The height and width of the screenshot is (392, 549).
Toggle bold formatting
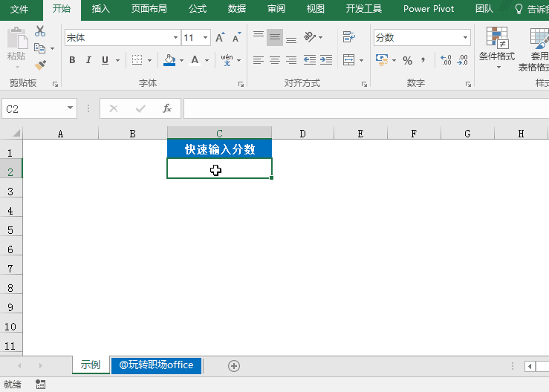tap(72, 60)
